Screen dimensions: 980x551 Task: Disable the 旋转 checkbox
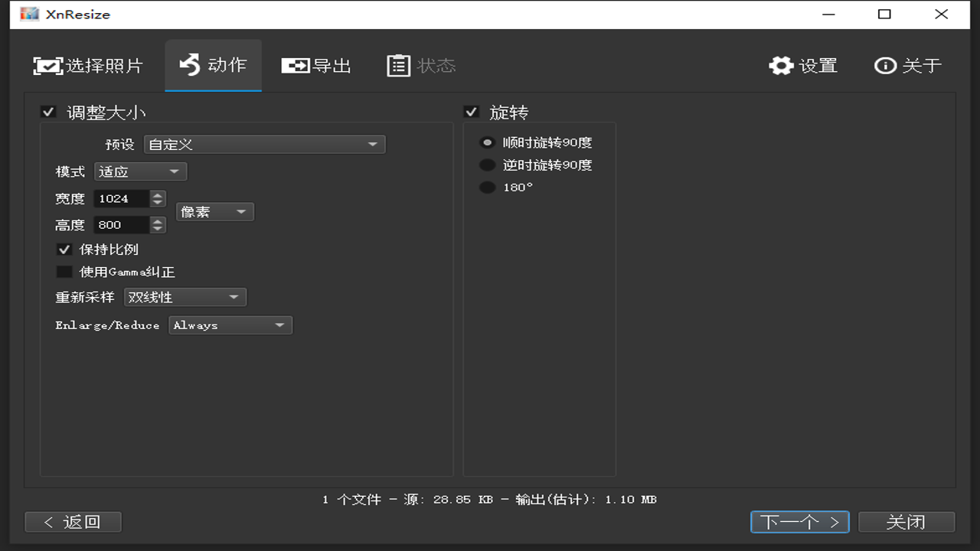click(x=472, y=112)
